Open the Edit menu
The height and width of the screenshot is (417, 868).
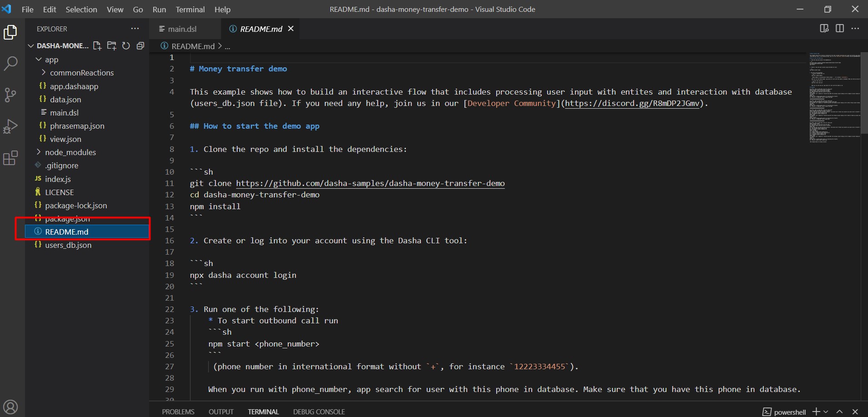coord(50,9)
